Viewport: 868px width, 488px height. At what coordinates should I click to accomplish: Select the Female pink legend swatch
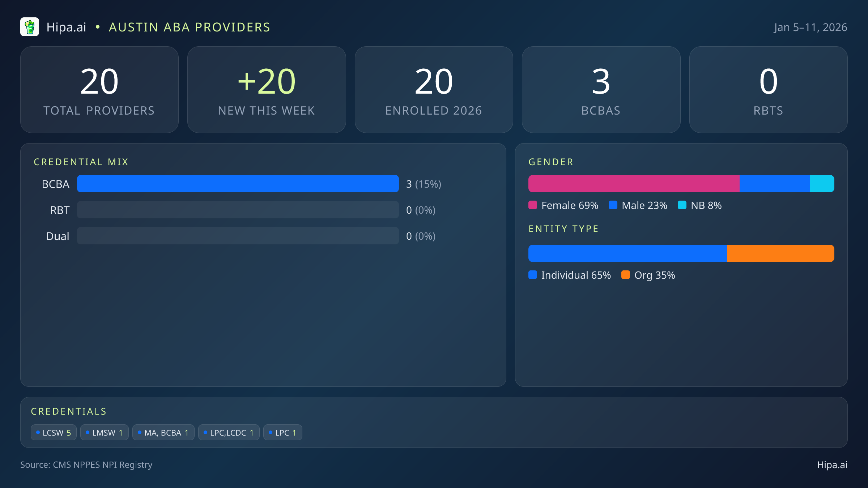click(x=533, y=205)
